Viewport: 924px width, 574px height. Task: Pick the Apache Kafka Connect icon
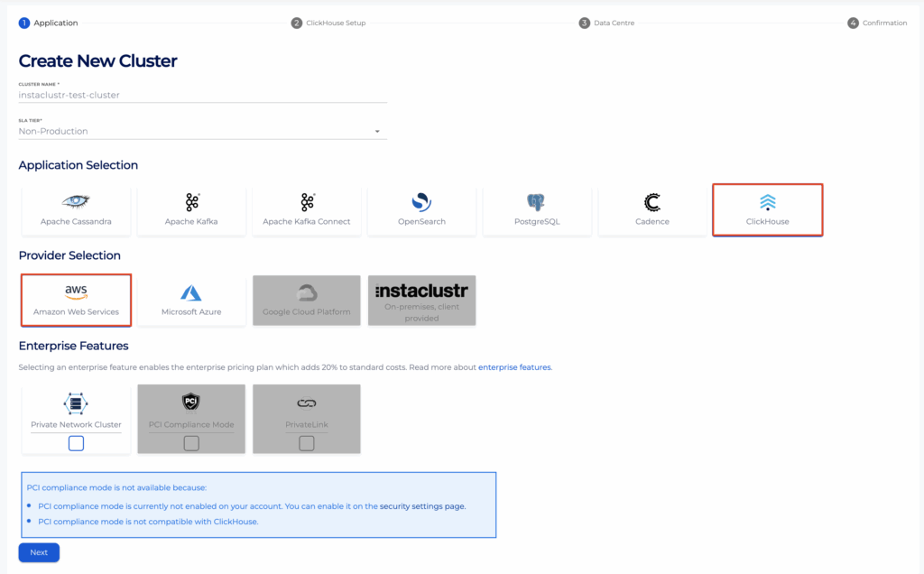click(x=307, y=202)
